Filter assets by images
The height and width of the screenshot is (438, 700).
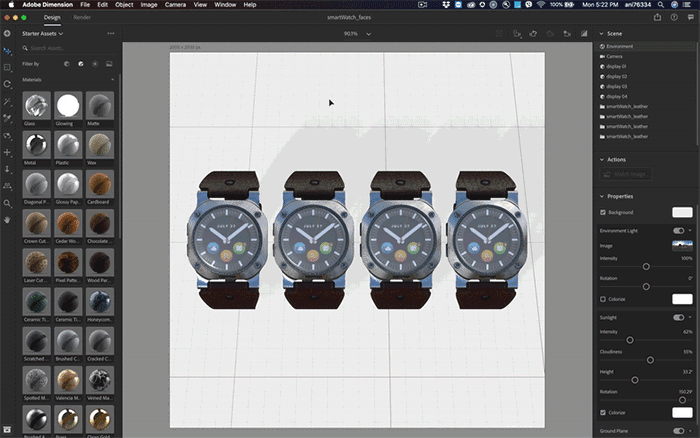109,64
